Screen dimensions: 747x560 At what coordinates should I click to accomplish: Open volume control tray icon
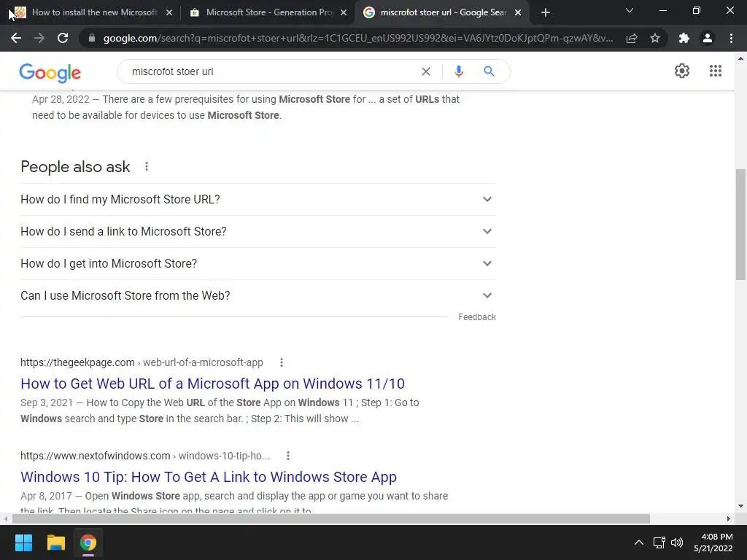676,542
